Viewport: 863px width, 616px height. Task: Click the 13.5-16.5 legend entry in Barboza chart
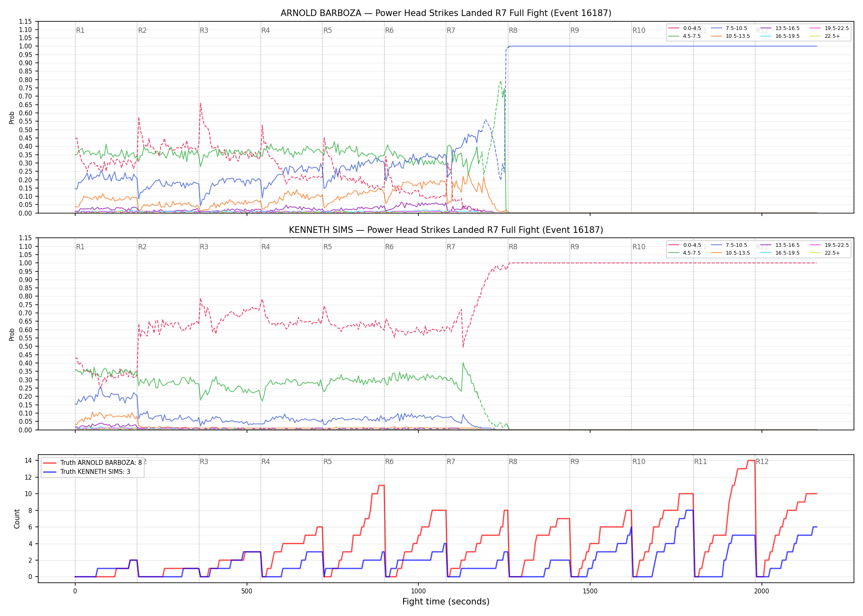pyautogui.click(x=780, y=28)
